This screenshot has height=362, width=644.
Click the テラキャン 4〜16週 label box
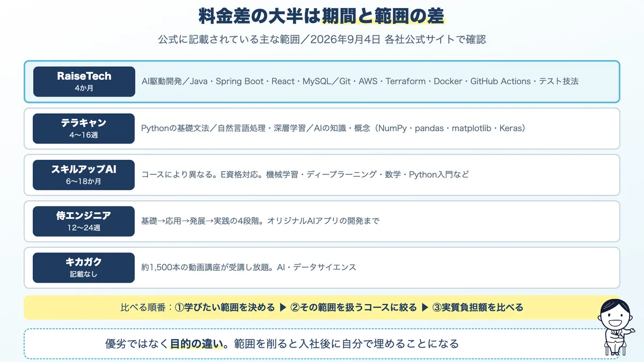(84, 128)
